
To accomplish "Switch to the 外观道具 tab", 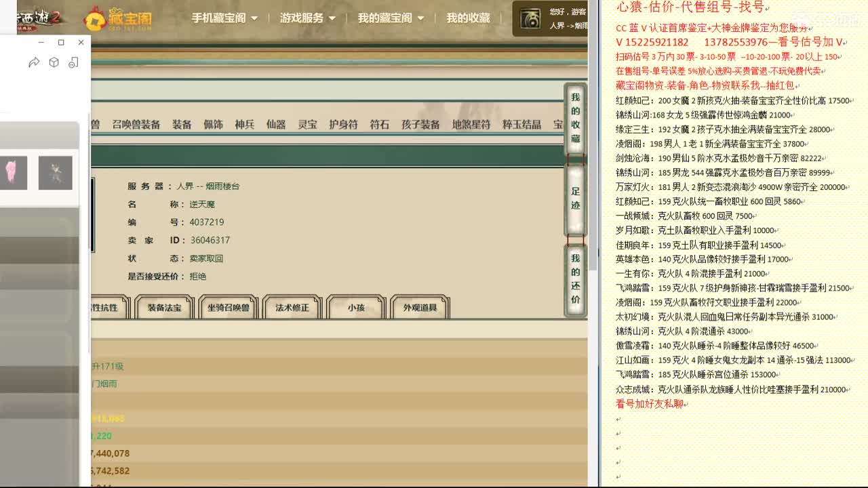I will click(420, 308).
